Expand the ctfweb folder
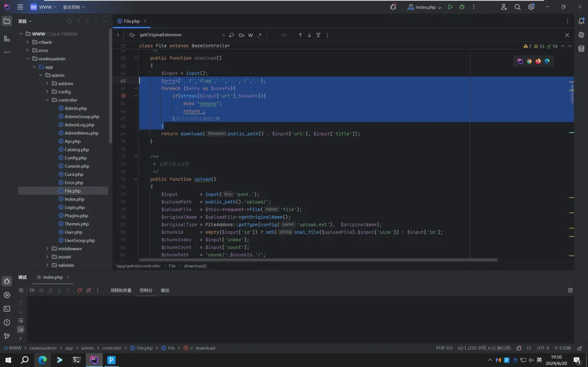The image size is (588, 367). (x=27, y=42)
